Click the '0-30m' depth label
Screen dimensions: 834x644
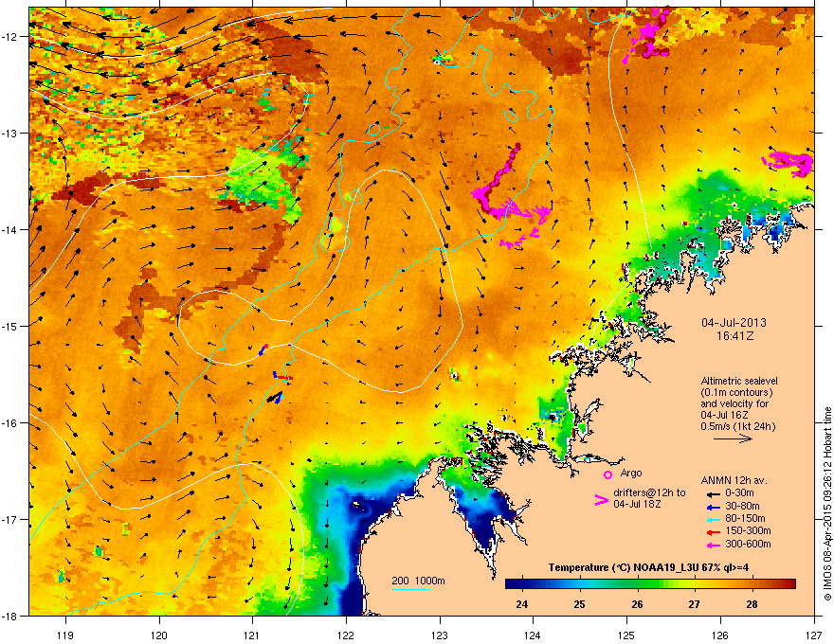tap(739, 493)
